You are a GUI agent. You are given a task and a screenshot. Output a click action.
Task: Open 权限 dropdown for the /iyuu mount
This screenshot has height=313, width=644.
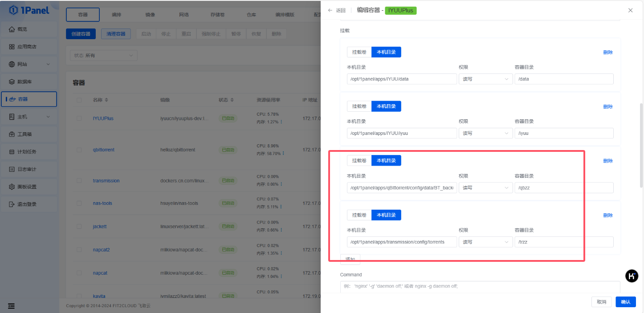click(485, 133)
